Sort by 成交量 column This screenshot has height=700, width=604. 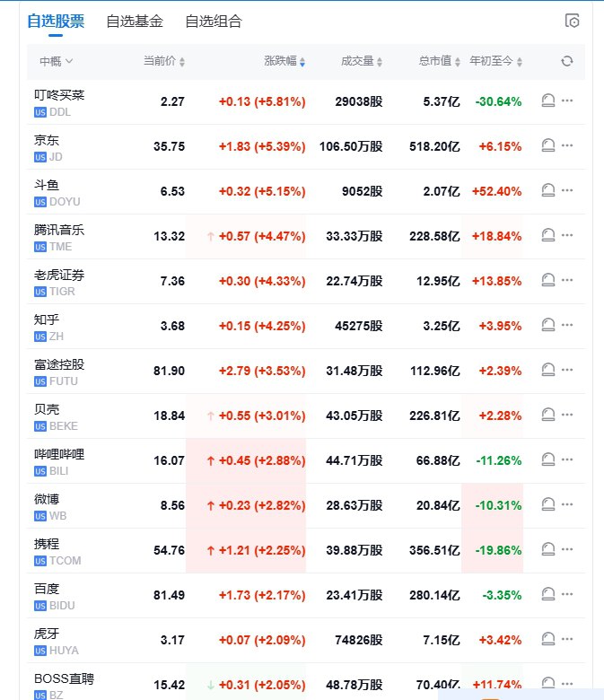point(362,61)
